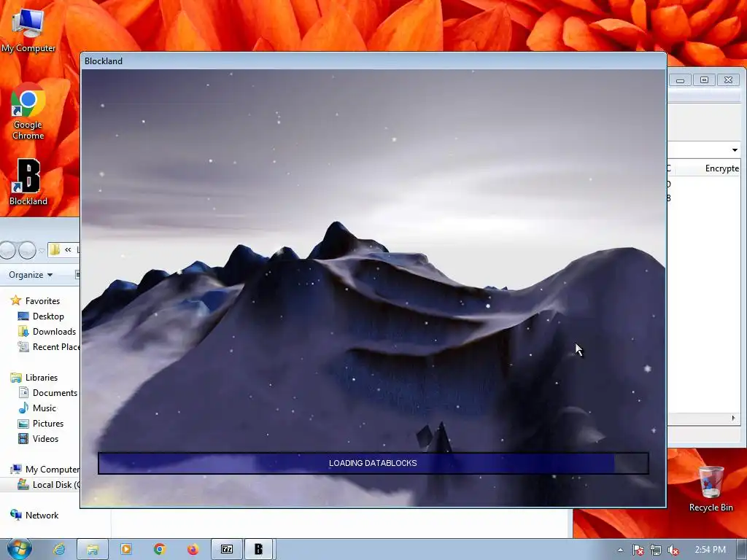This screenshot has width=747, height=560.
Task: Open the Organize menu in Explorer
Action: pyautogui.click(x=31, y=275)
